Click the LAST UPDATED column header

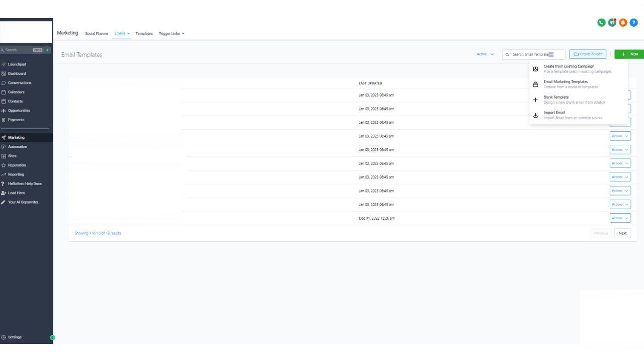pos(370,83)
